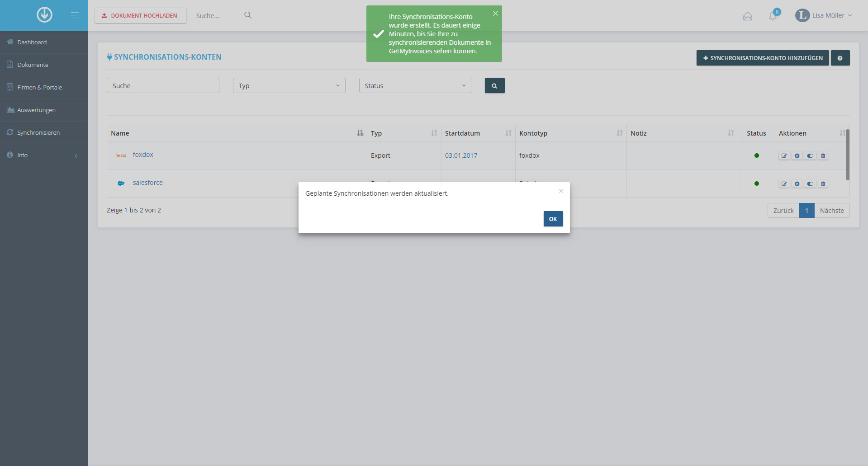This screenshot has width=868, height=466.
Task: Sort table by Startdatum column
Action: [x=478, y=133]
